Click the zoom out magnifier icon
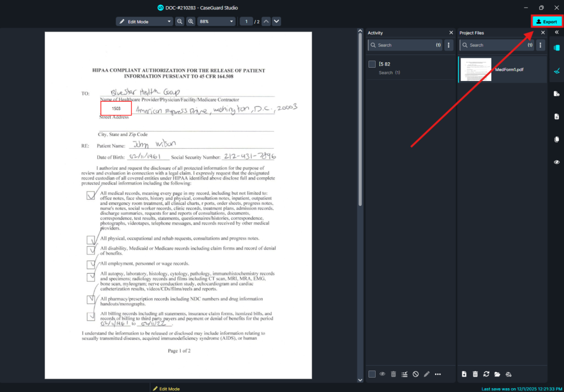This screenshot has height=392, width=564. (180, 21)
